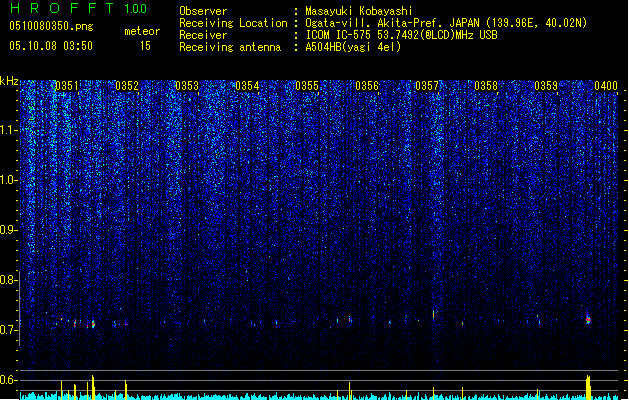629x400 pixels.
Task: Click the Receiving antenna field label
Action: tap(230, 47)
